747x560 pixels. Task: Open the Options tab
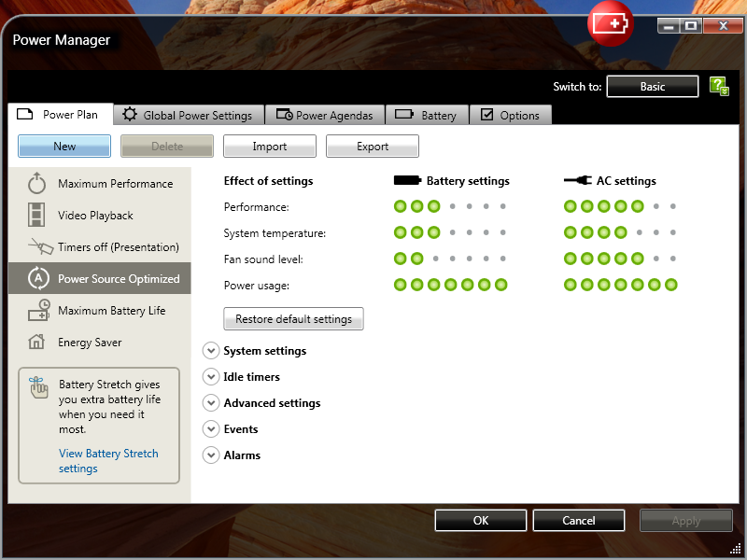510,116
